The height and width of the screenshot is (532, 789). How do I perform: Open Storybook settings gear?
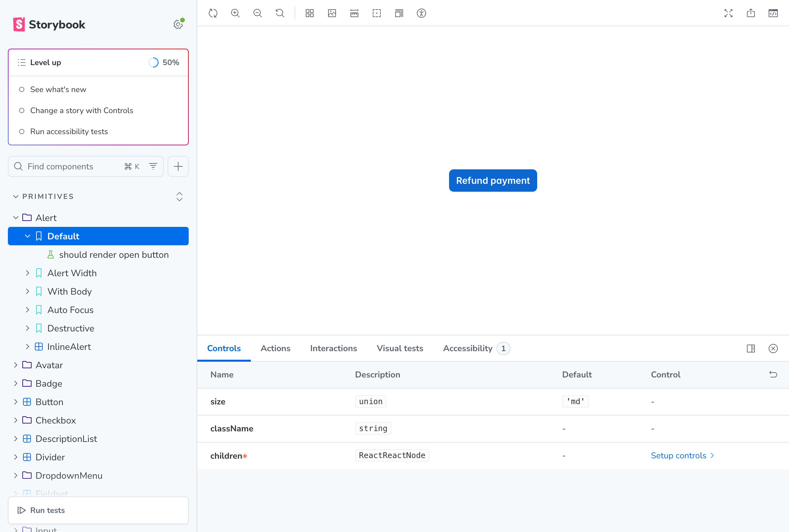tap(178, 24)
